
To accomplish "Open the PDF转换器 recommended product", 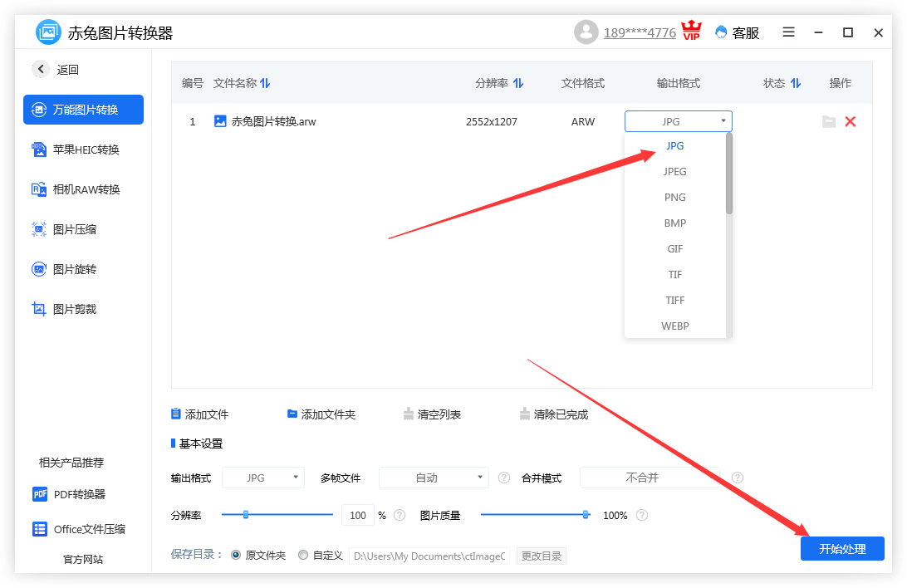I will [69, 494].
